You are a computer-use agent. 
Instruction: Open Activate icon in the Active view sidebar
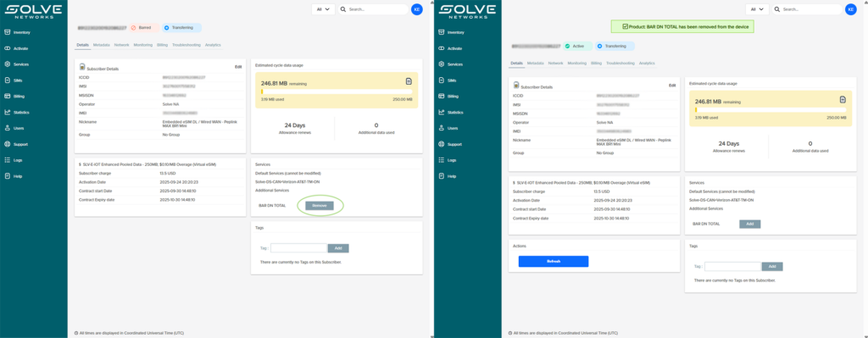[x=441, y=48]
